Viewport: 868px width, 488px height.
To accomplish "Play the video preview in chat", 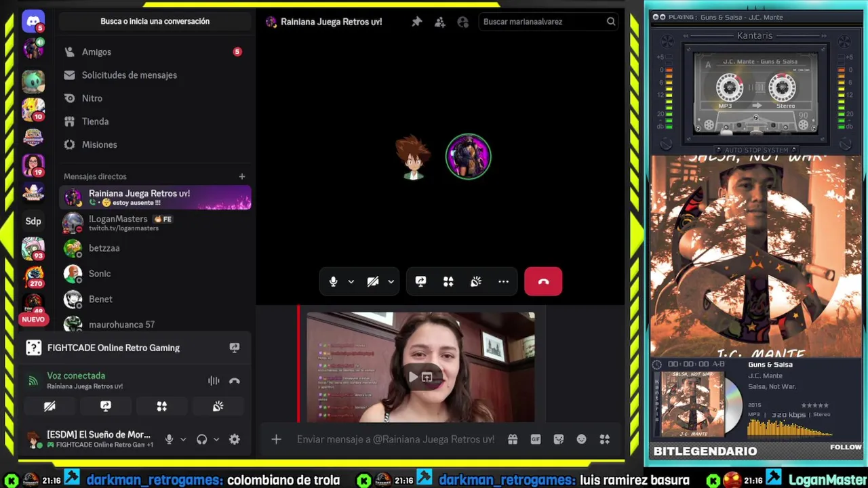I will (x=413, y=377).
